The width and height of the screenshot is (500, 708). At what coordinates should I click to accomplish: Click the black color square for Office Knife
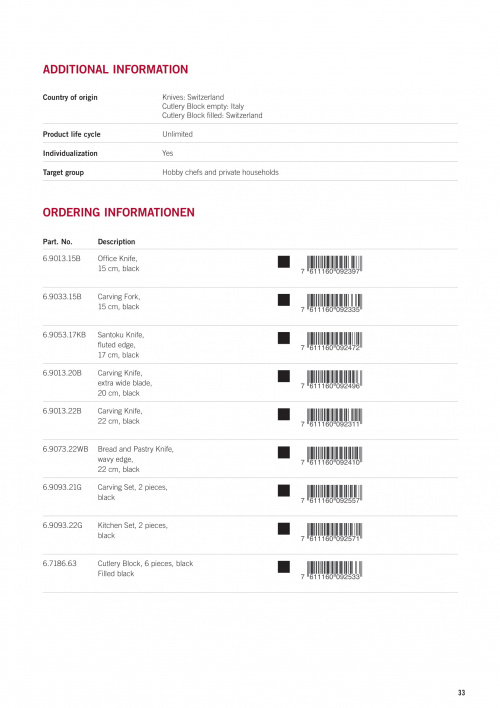click(x=284, y=261)
